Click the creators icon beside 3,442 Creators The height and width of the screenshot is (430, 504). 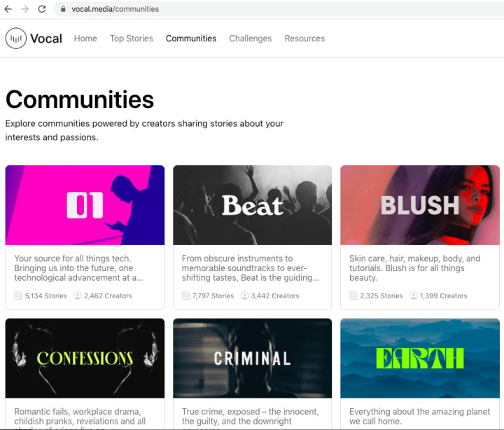tap(244, 296)
